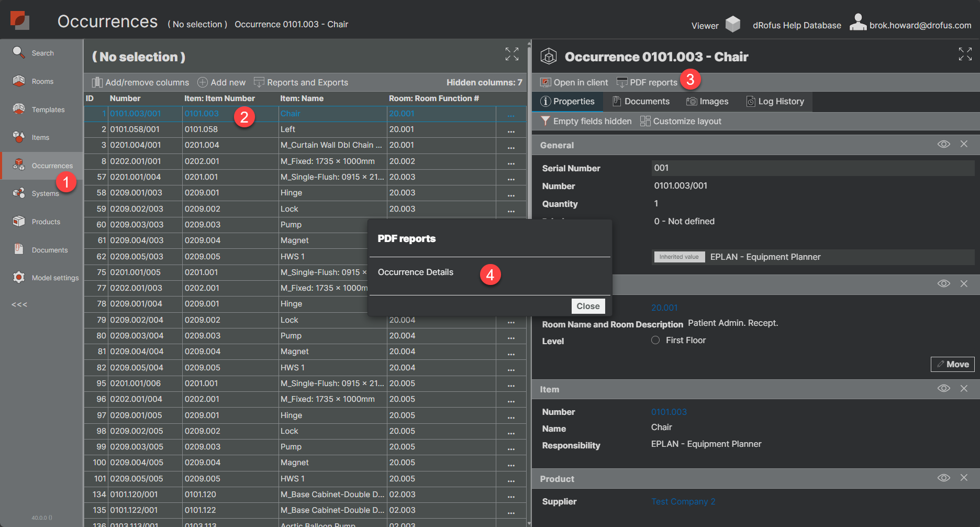Select the First Floor radio button
This screenshot has height=527, width=980.
[x=655, y=340]
